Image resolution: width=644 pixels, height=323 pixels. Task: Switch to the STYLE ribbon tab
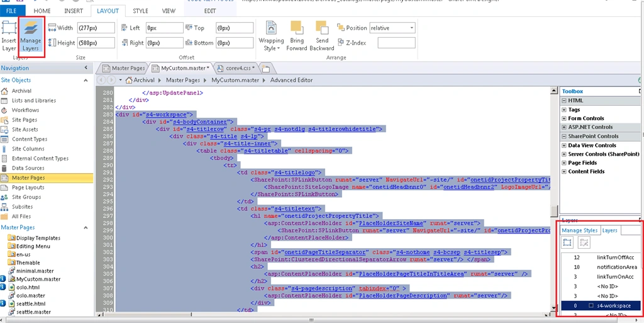[x=140, y=11]
